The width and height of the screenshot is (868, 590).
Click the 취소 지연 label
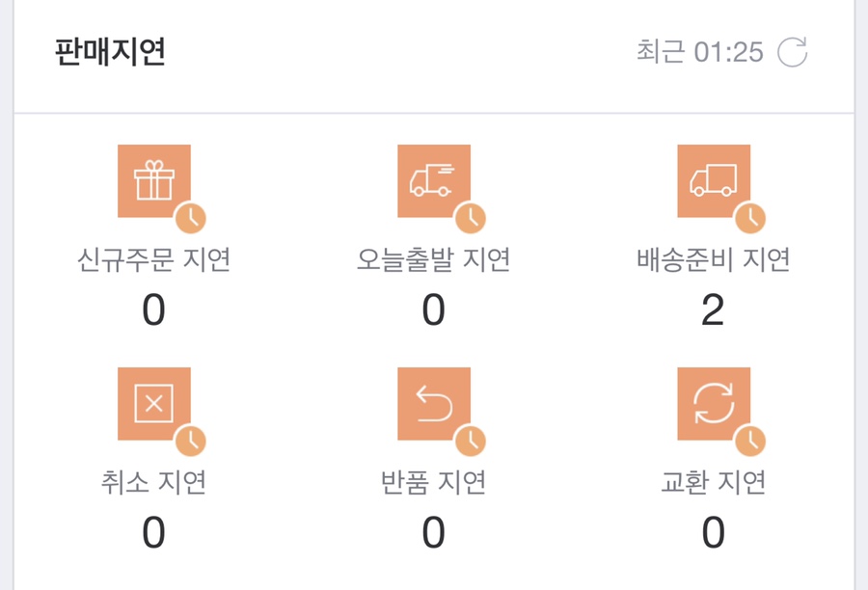154,482
